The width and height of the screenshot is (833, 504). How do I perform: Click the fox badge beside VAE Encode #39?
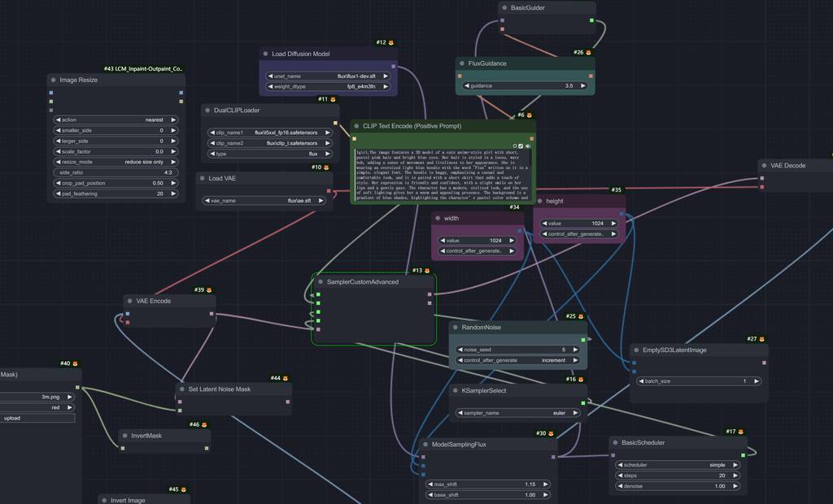209,290
